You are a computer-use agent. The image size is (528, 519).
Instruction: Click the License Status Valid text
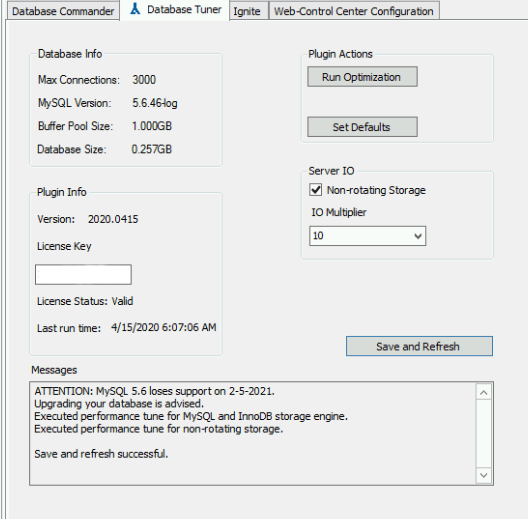point(85,301)
